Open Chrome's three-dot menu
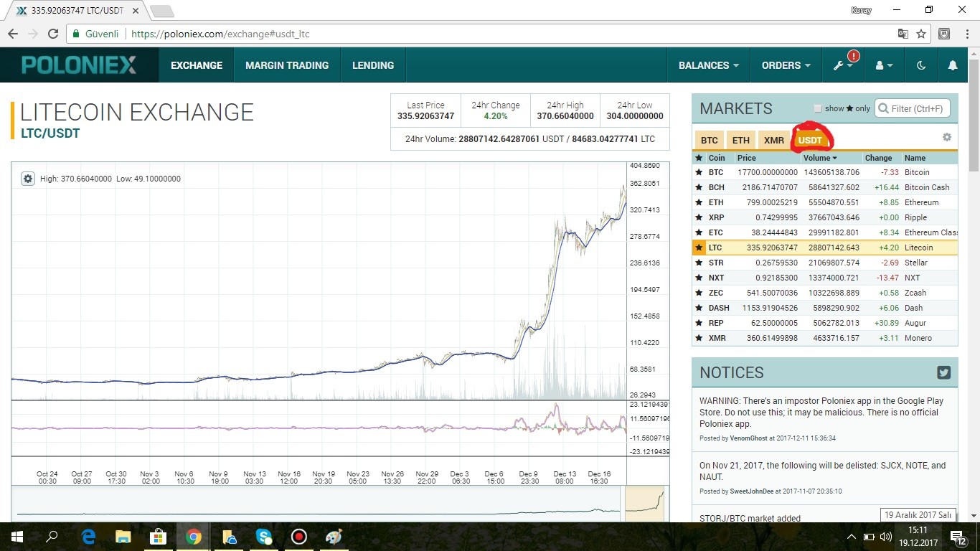980x551 pixels. (967, 34)
